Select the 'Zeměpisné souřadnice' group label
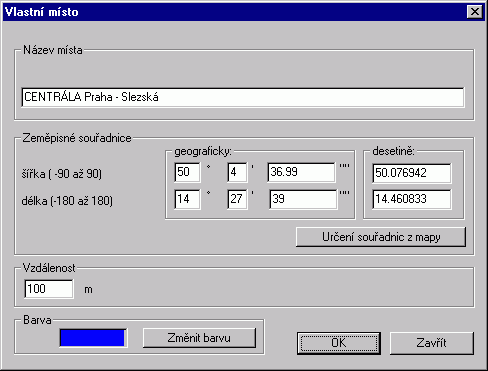 (x=77, y=138)
